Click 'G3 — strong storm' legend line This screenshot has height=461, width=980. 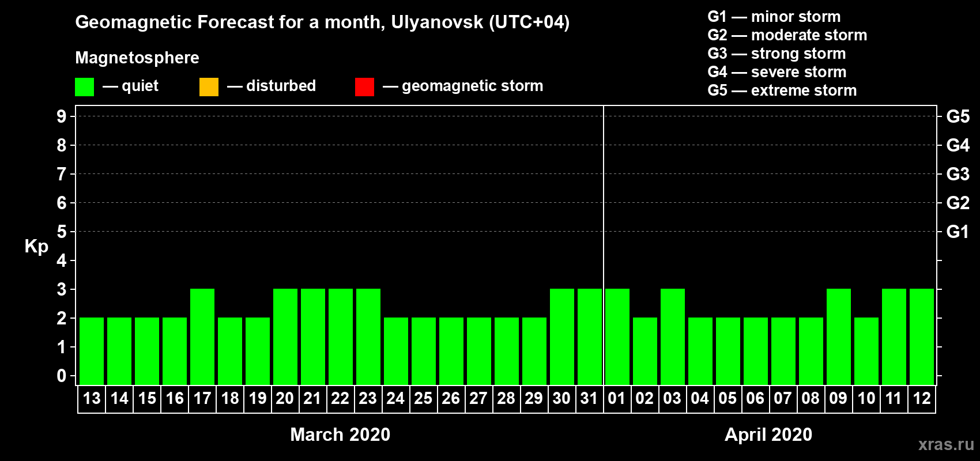[x=777, y=54]
